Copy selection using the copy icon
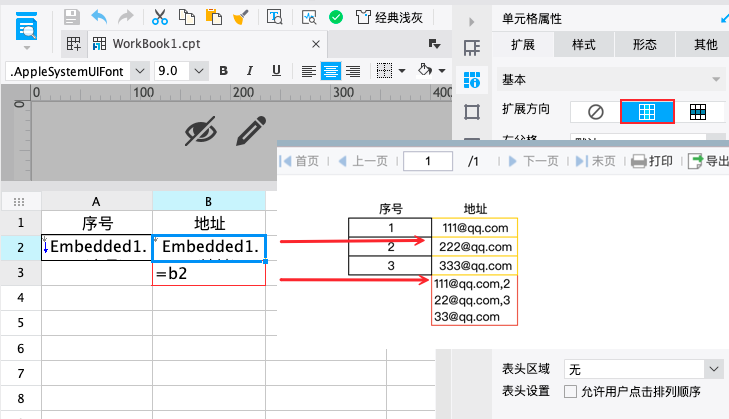Viewport: 729px width, 419px height. [186, 17]
